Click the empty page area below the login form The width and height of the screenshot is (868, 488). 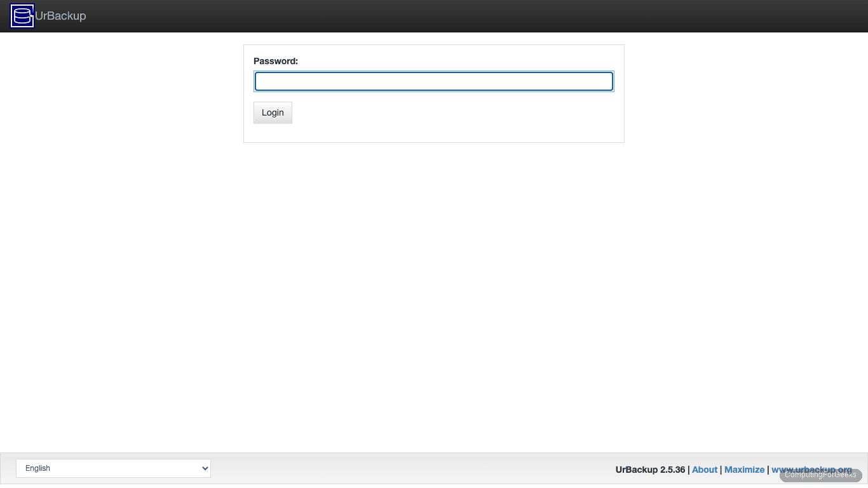tap(434, 286)
